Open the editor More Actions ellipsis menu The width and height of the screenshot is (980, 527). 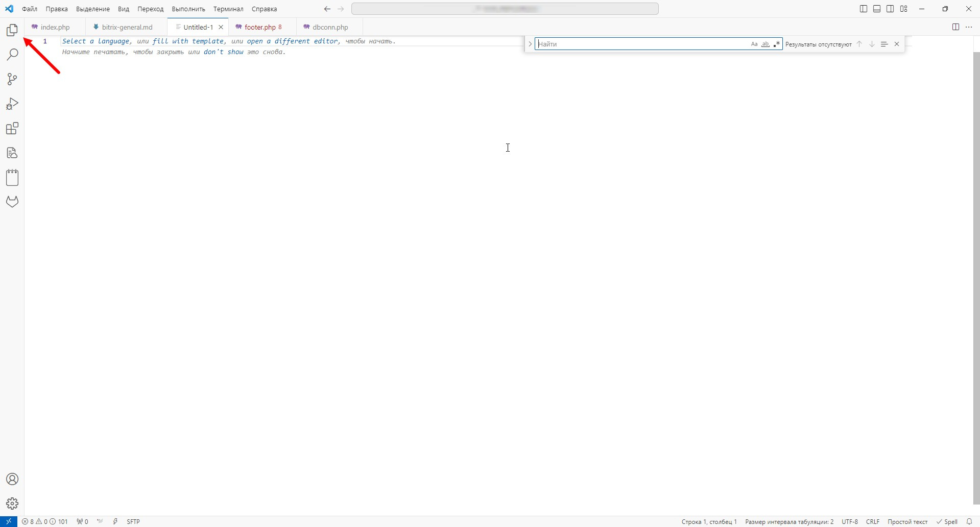(x=969, y=27)
